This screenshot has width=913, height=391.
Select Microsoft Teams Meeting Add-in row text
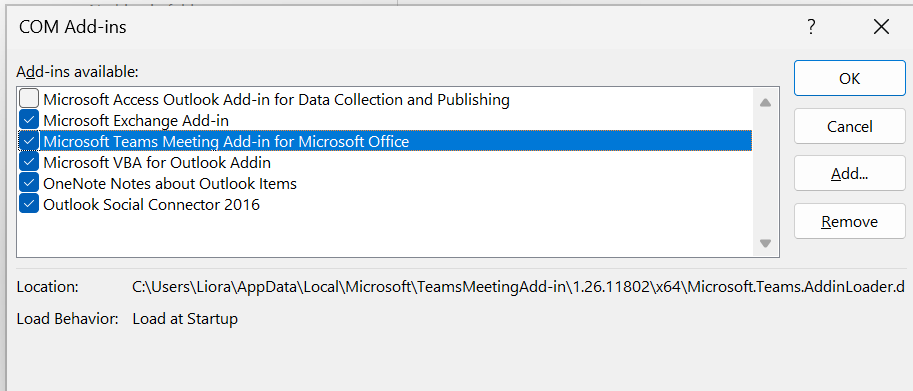[x=227, y=141]
